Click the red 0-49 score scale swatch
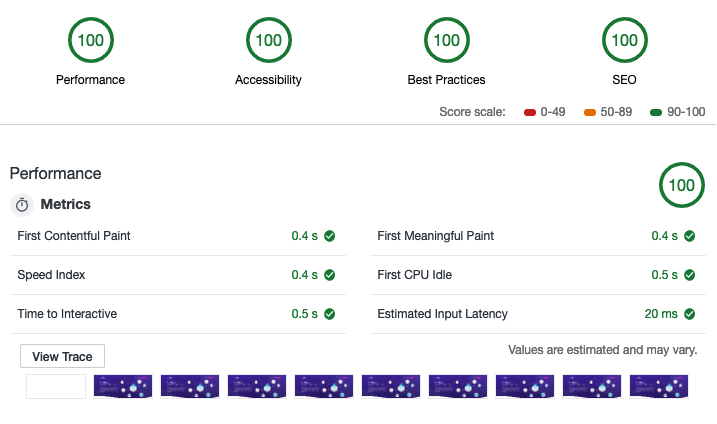Viewport: 717px width, 424px height. coord(529,112)
